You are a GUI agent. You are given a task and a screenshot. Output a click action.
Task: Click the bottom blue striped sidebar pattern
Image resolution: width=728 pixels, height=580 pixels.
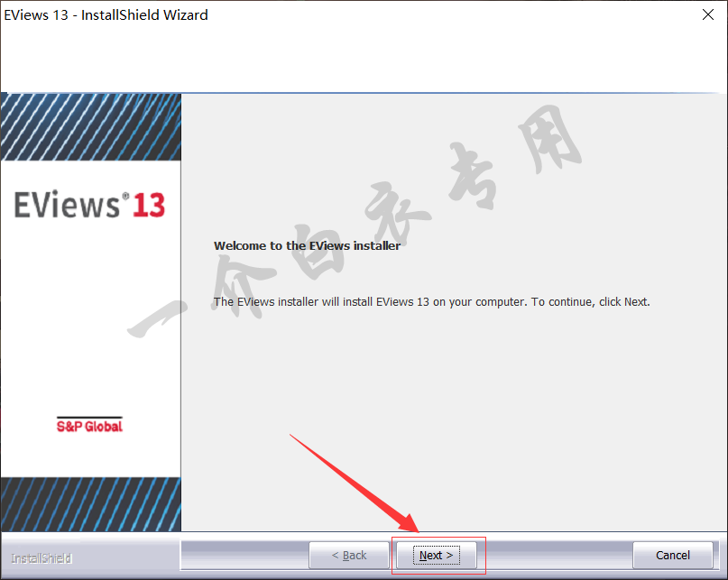click(90, 503)
